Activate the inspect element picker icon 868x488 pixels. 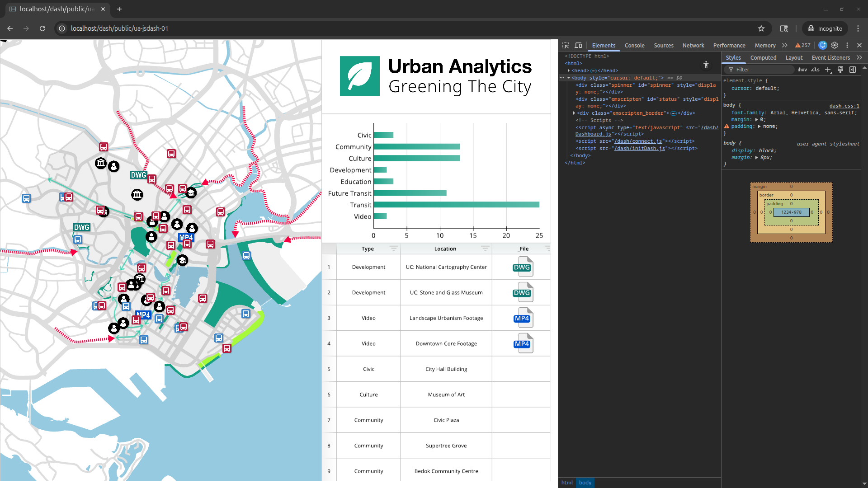click(x=566, y=45)
